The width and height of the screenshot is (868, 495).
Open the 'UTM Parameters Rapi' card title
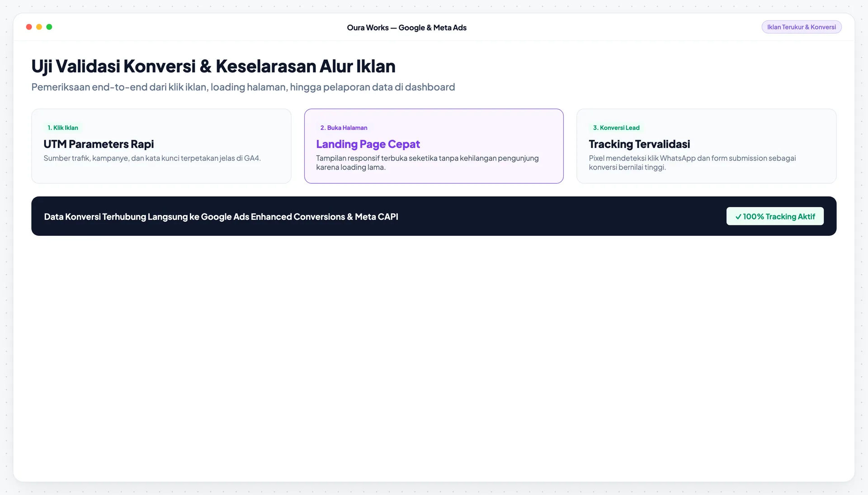[x=99, y=144]
